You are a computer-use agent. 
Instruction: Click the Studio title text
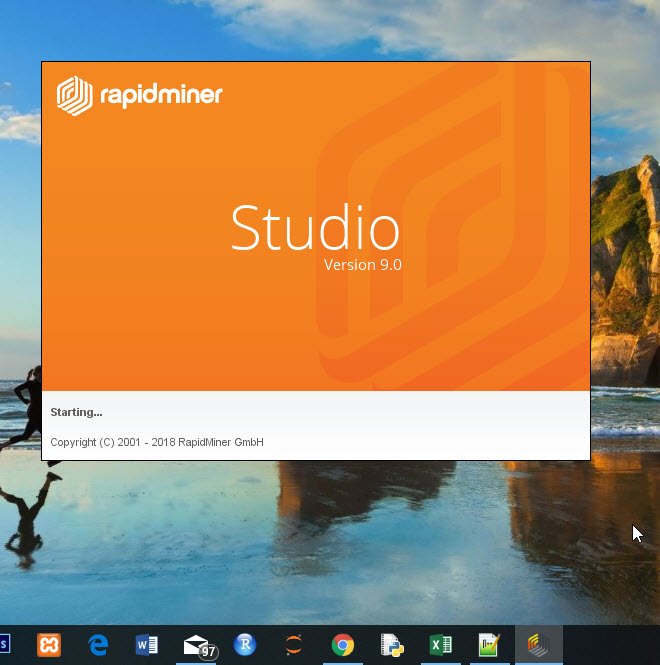(315, 227)
